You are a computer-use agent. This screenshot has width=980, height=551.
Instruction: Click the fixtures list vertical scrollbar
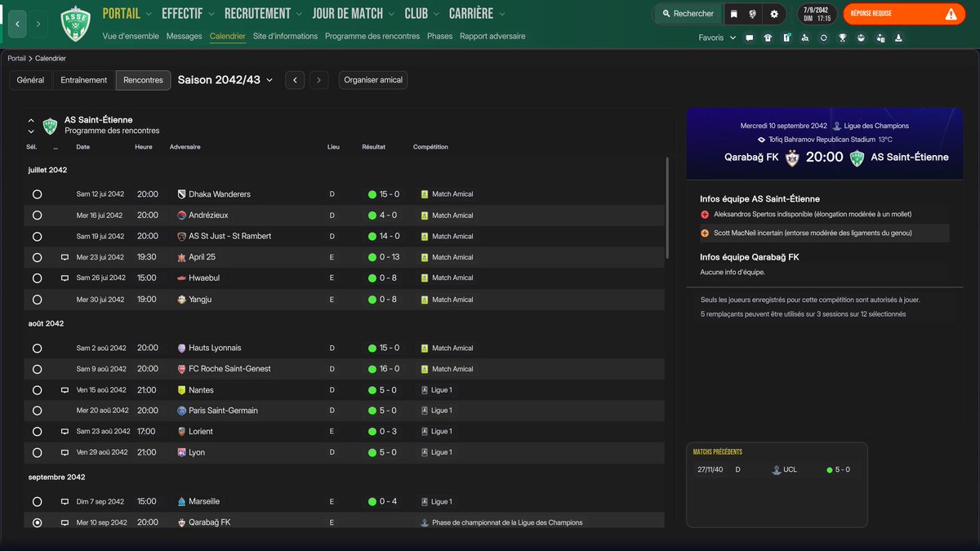click(x=667, y=207)
